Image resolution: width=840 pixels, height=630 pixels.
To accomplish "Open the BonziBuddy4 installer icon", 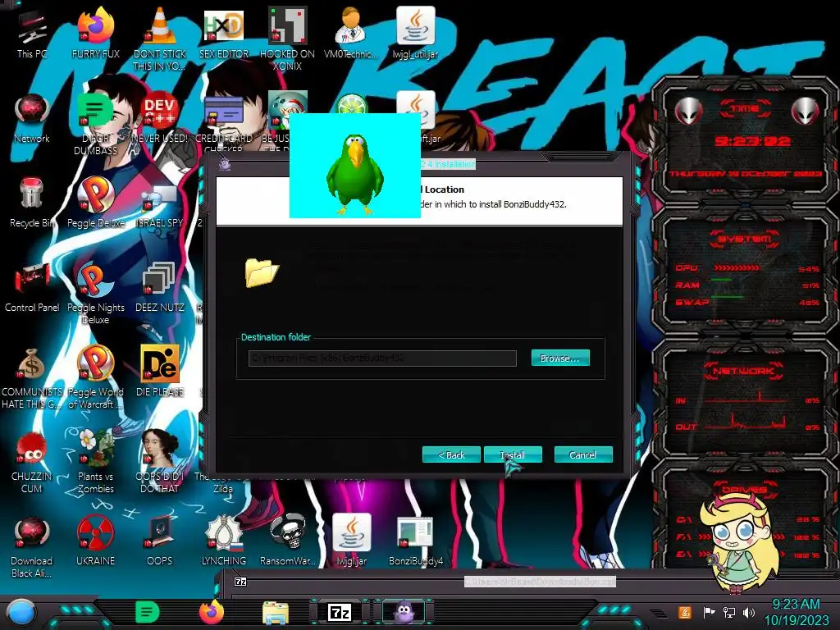I will [416, 541].
